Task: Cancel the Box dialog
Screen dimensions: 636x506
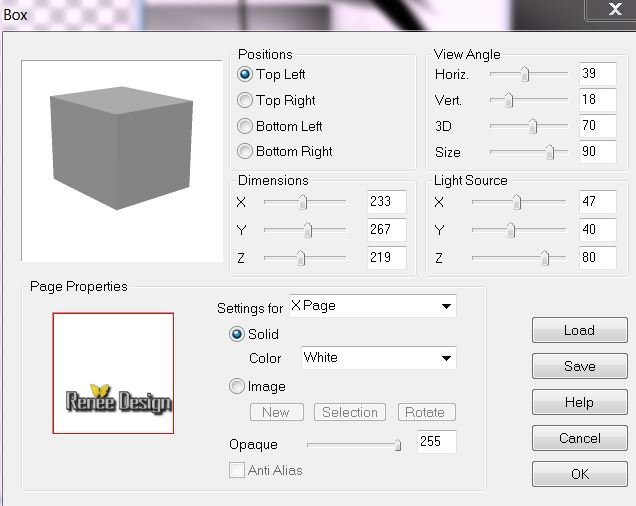Action: [x=580, y=438]
